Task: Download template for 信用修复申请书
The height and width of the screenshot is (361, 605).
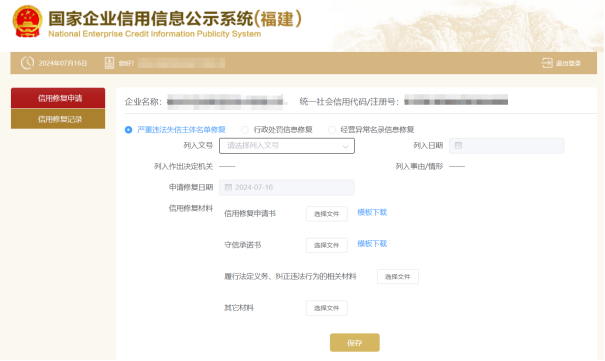Action: [372, 212]
